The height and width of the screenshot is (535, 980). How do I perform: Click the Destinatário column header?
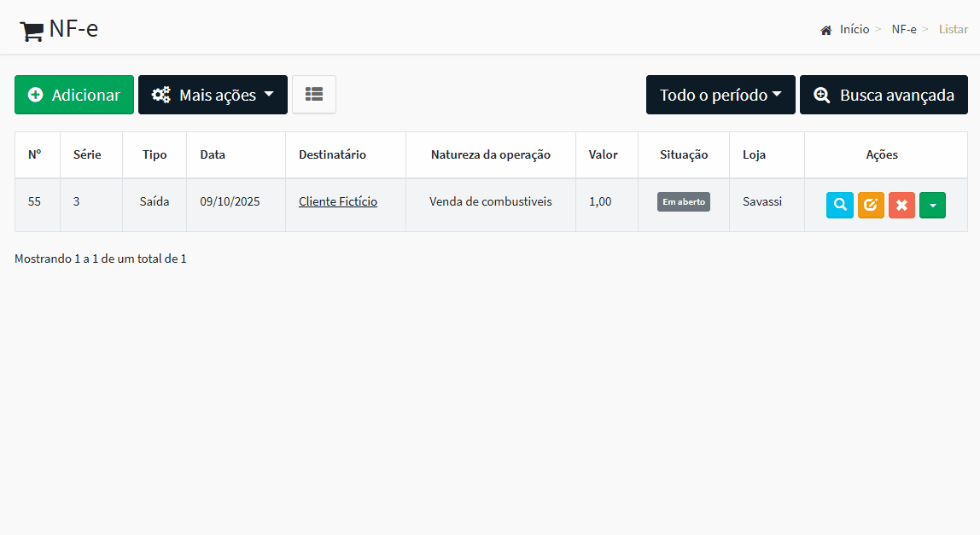coord(330,154)
